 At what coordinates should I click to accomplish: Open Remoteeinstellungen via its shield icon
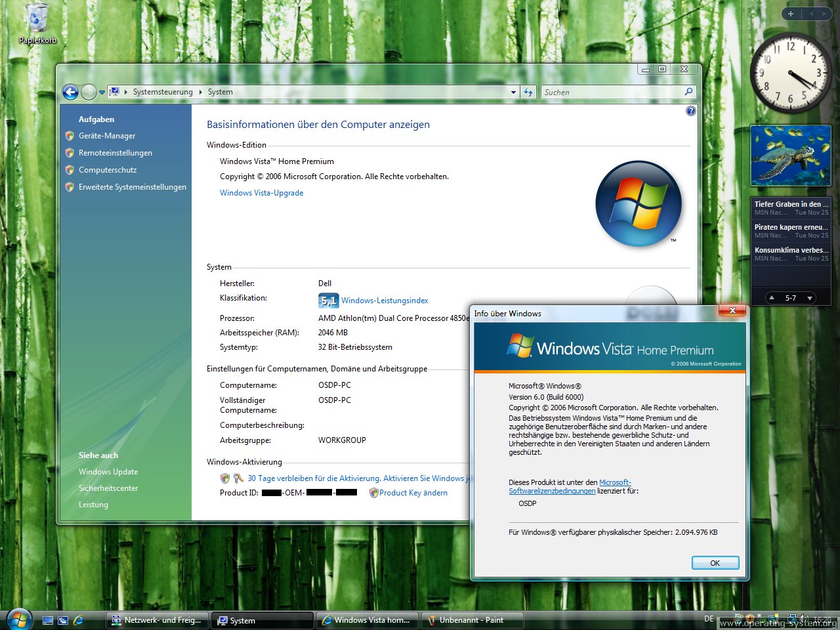click(x=69, y=152)
